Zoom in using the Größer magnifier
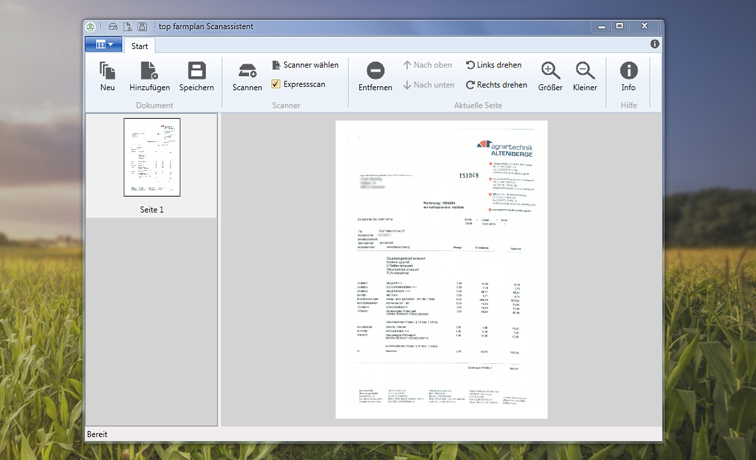The width and height of the screenshot is (756, 460). 550,75
